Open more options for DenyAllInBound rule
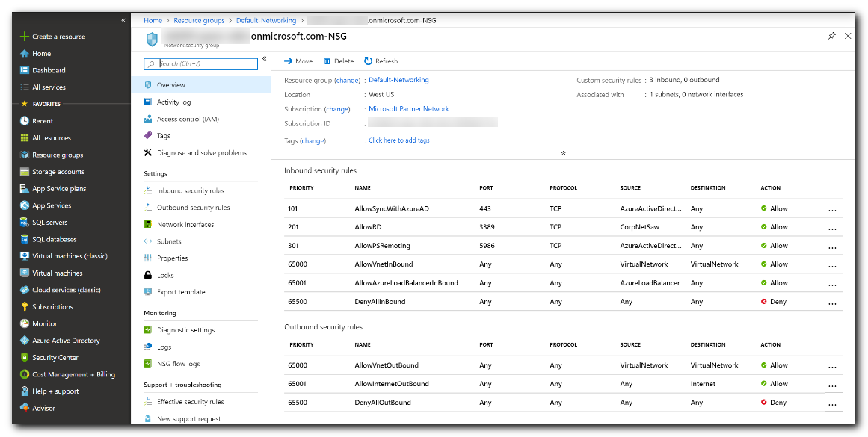Screen dimensions: 868x437 pos(832,304)
